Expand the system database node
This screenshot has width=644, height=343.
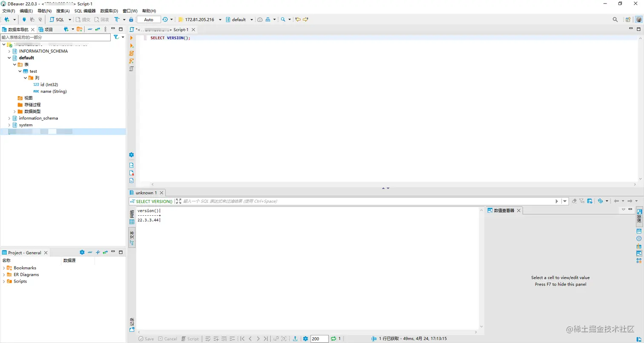point(9,125)
